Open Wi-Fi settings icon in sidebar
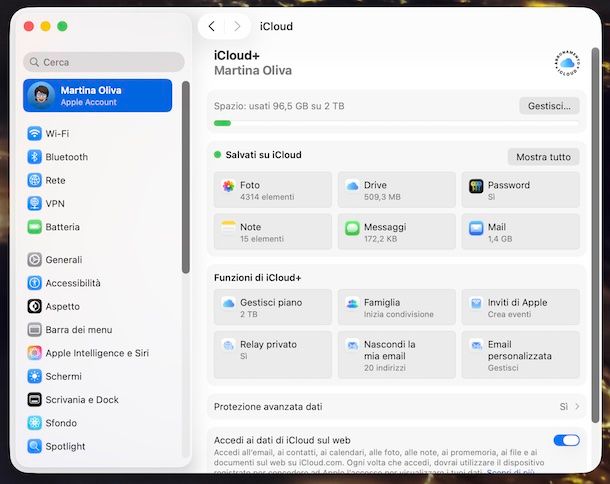610x484 pixels. point(35,133)
